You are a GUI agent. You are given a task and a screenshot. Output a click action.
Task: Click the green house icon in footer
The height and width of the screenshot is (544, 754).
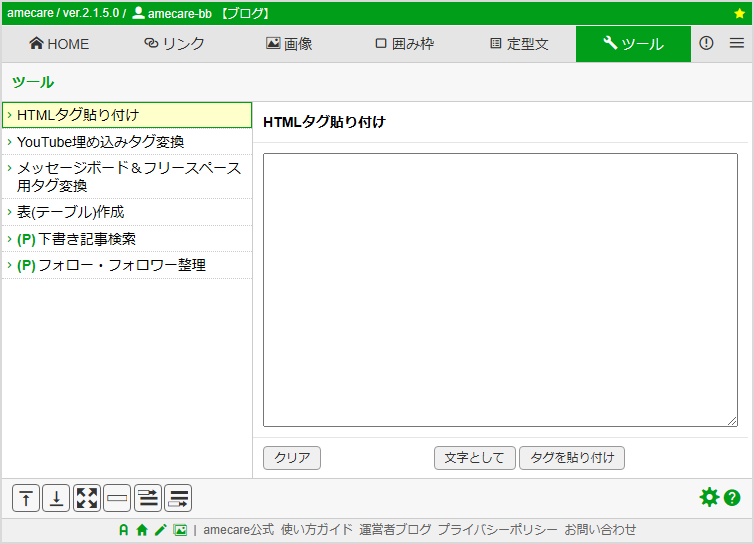coord(142,530)
